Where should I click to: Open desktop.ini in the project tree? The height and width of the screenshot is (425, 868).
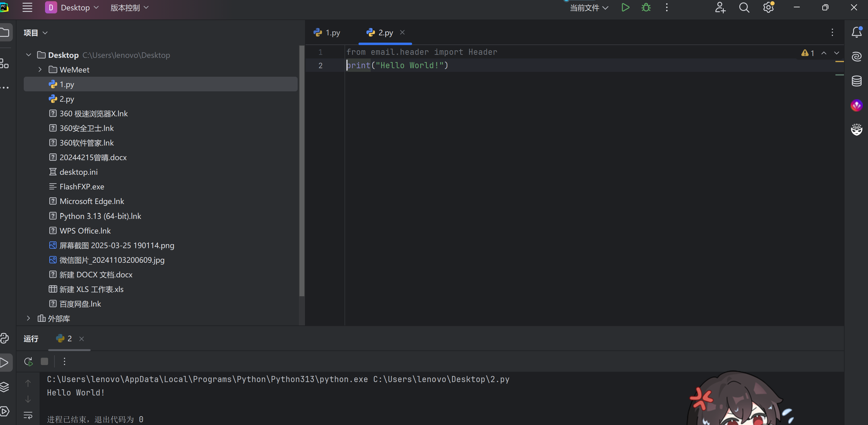(x=79, y=172)
